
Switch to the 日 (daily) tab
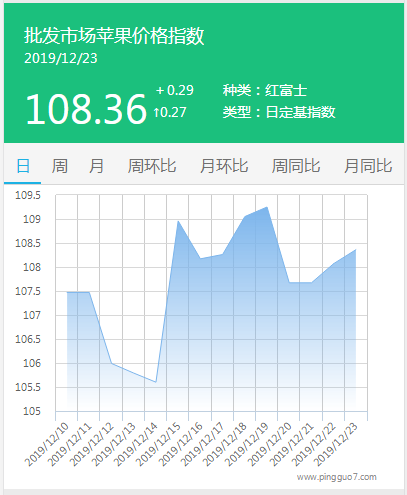coord(23,166)
